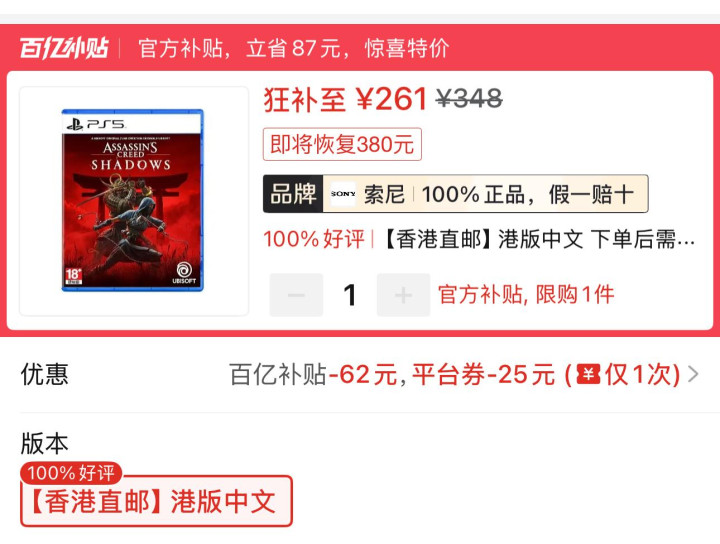Tap the 官方补贴，立省87元 banner text

click(x=293, y=48)
